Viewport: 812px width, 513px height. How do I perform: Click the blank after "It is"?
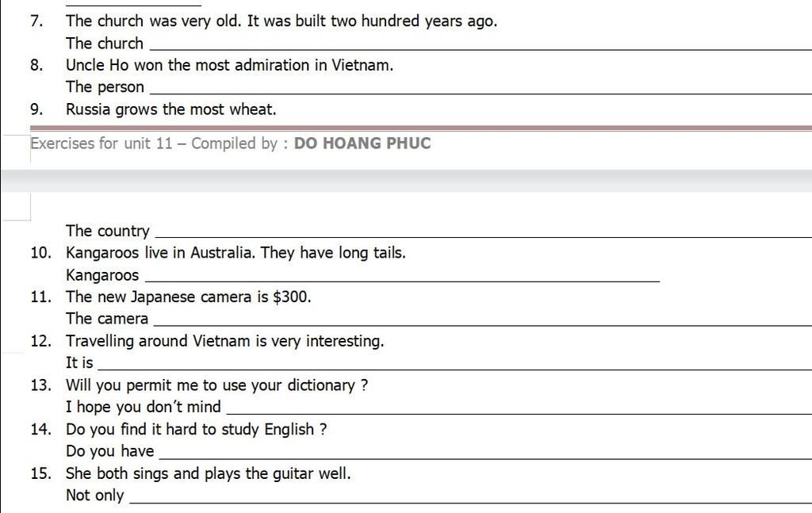click(x=454, y=365)
